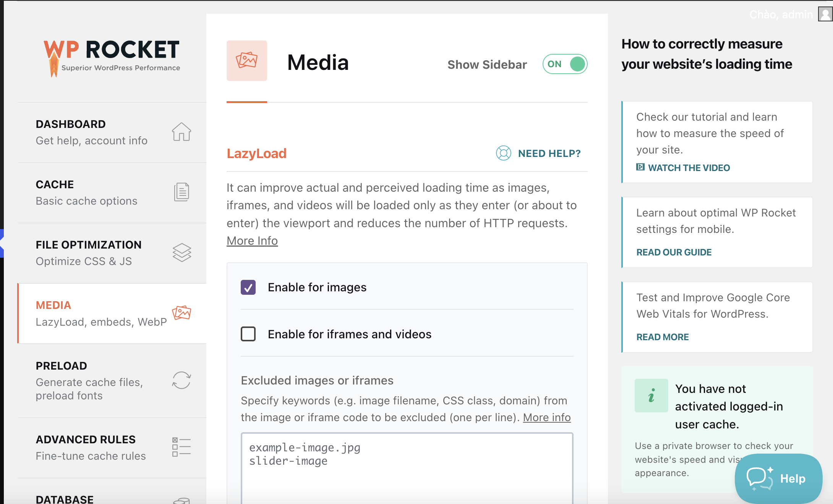833x504 pixels.
Task: Click the Help chat bubble icon
Action: 760,478
